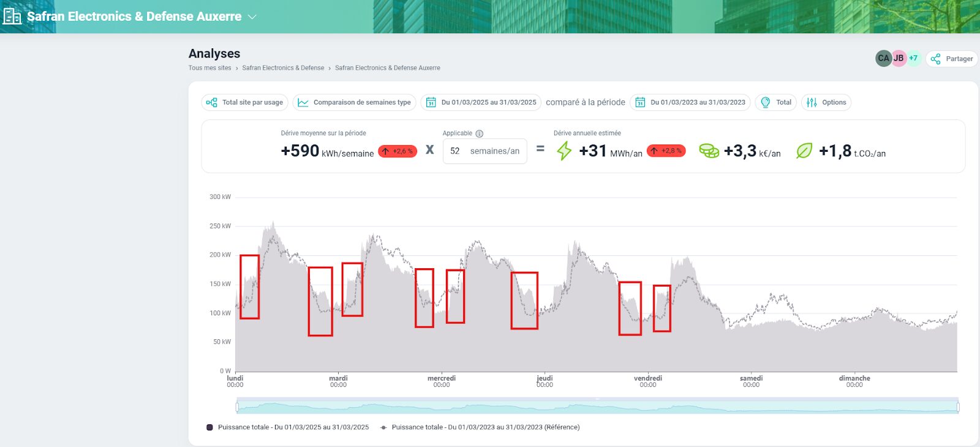Expand the Safran Electronics & Defense Auxerre site dropdown

[x=252, y=17]
